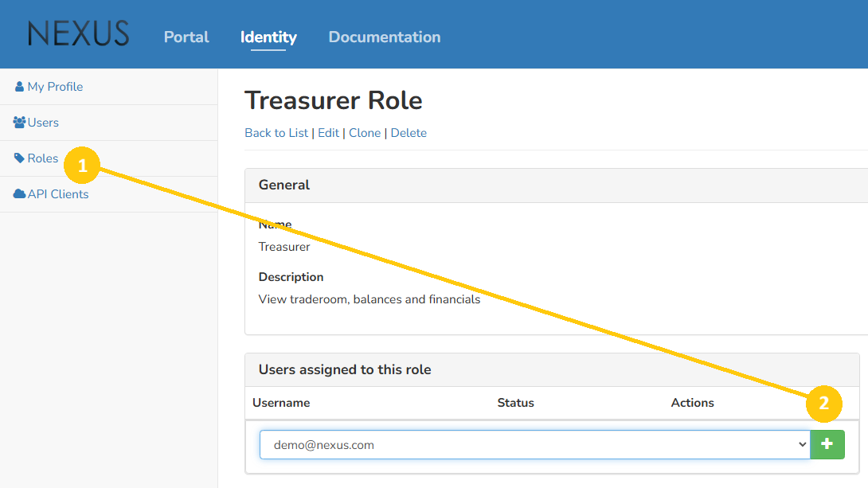Click the NEXUS logo
The image size is (868, 488).
[x=77, y=33]
